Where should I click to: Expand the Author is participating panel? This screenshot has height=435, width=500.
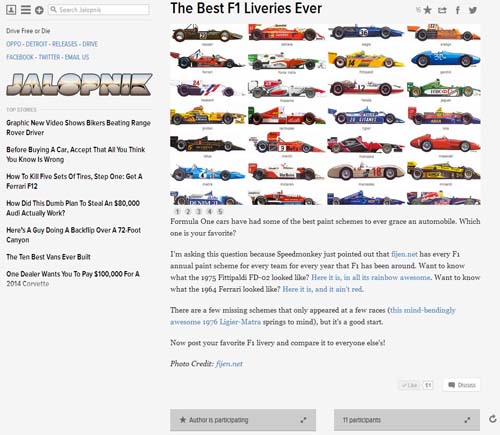[x=303, y=420]
